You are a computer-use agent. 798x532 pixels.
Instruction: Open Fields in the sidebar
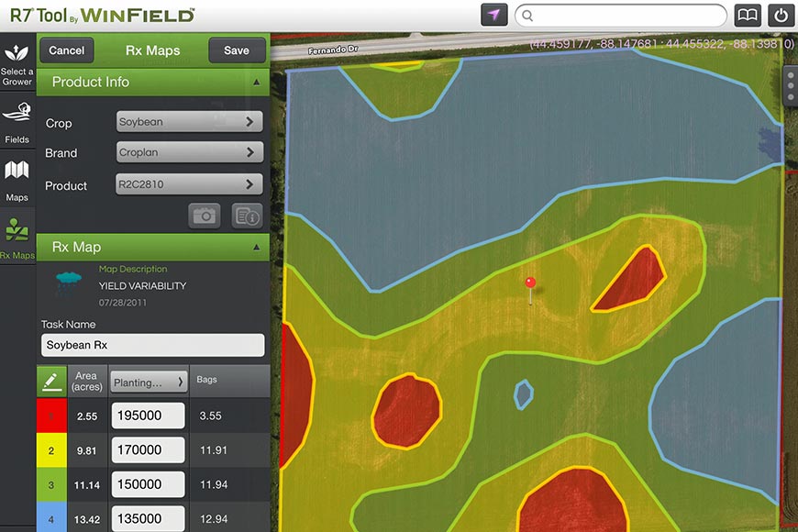coord(17,122)
